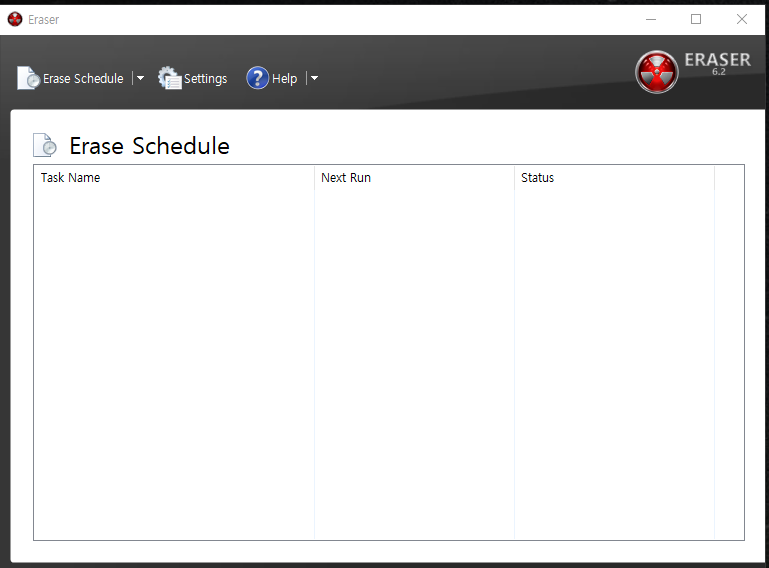Open Settings via the gear icon
This screenshot has height=568, width=769.
tap(169, 78)
